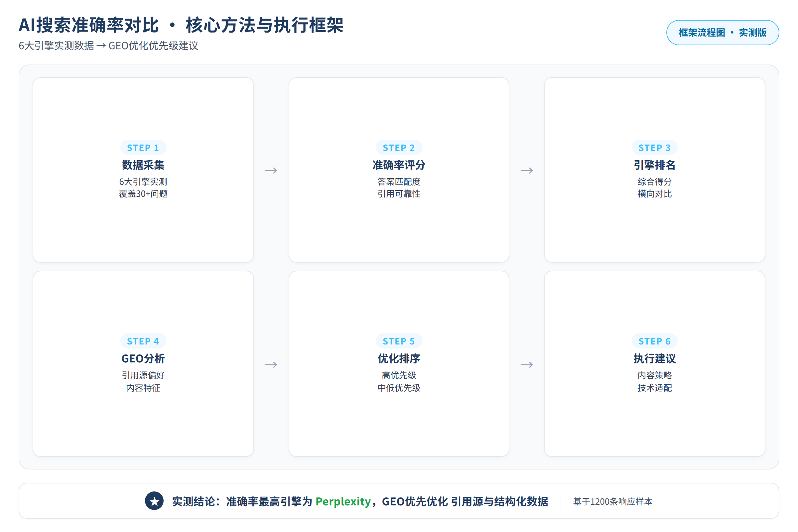Select the STEP 1 label pill
The width and height of the screenshot is (798, 532).
[143, 148]
